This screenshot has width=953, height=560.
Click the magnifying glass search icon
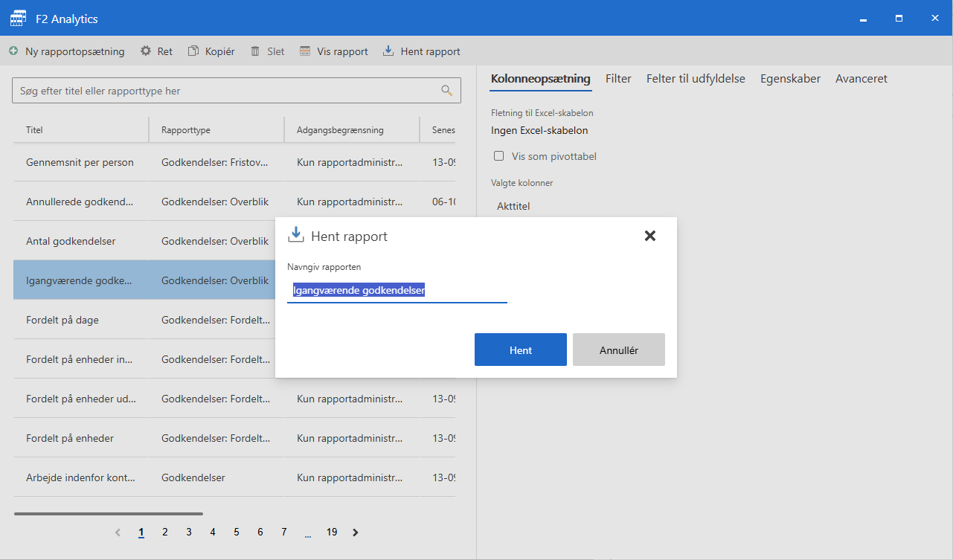446,91
